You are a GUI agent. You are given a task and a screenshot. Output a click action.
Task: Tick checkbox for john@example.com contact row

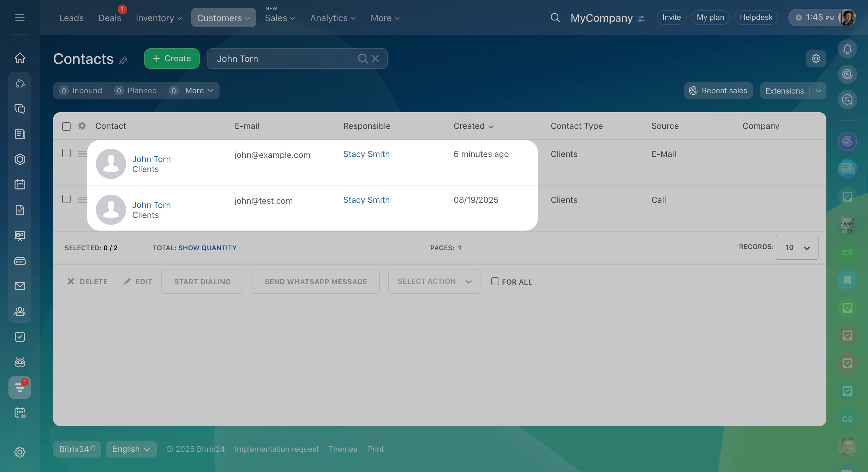tap(66, 153)
